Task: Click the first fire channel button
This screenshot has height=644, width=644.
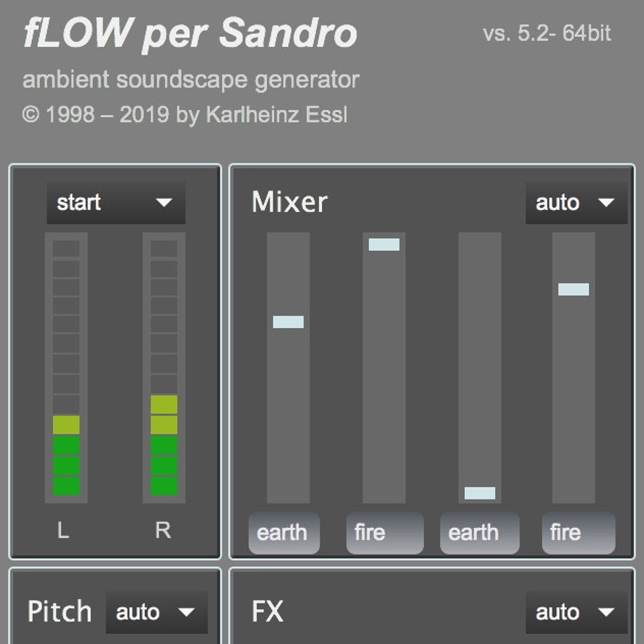Action: [x=385, y=533]
